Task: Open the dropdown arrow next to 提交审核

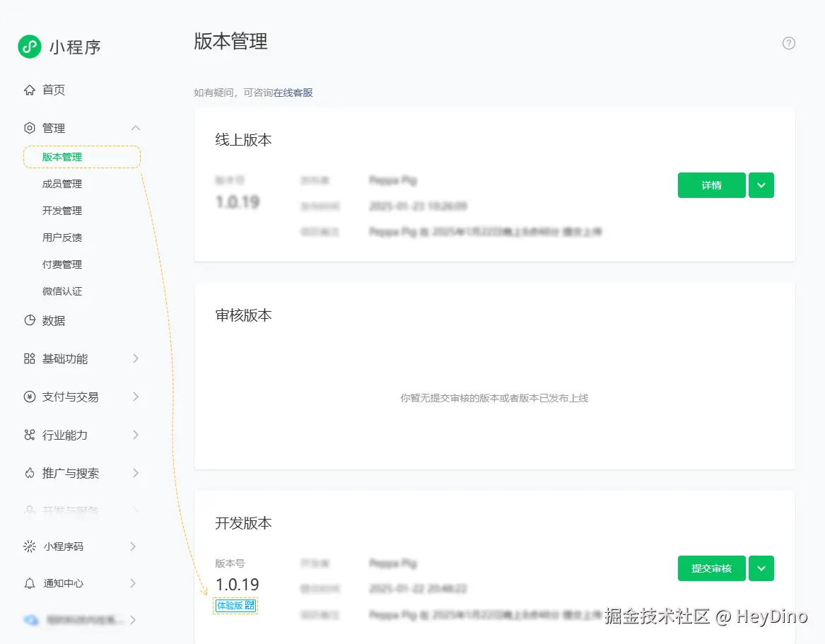Action: (x=761, y=568)
